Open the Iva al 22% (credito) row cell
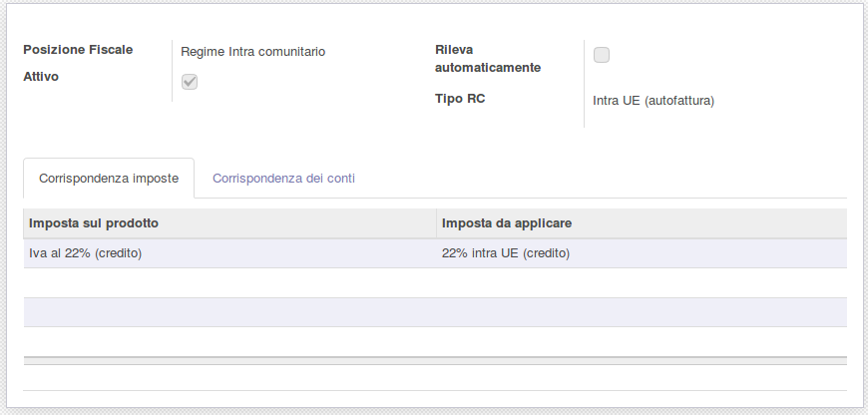This screenshot has width=868, height=415. [x=86, y=253]
